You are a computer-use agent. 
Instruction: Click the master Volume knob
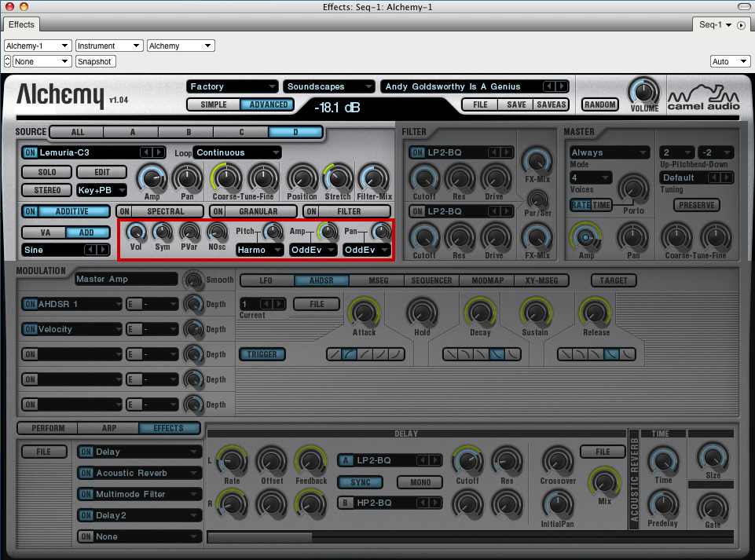[644, 92]
